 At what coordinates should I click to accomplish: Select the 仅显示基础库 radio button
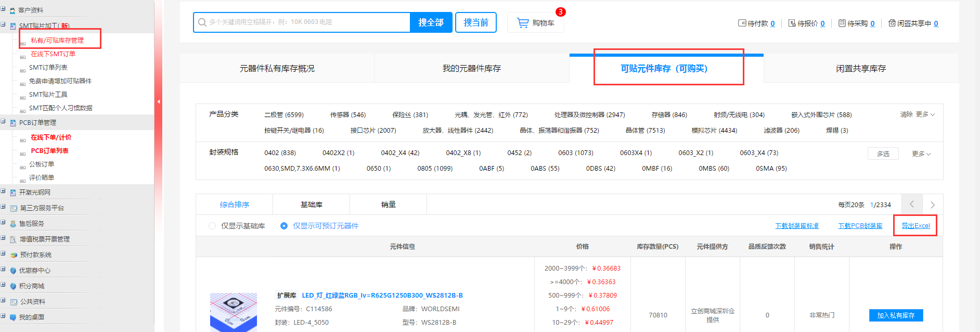(212, 226)
